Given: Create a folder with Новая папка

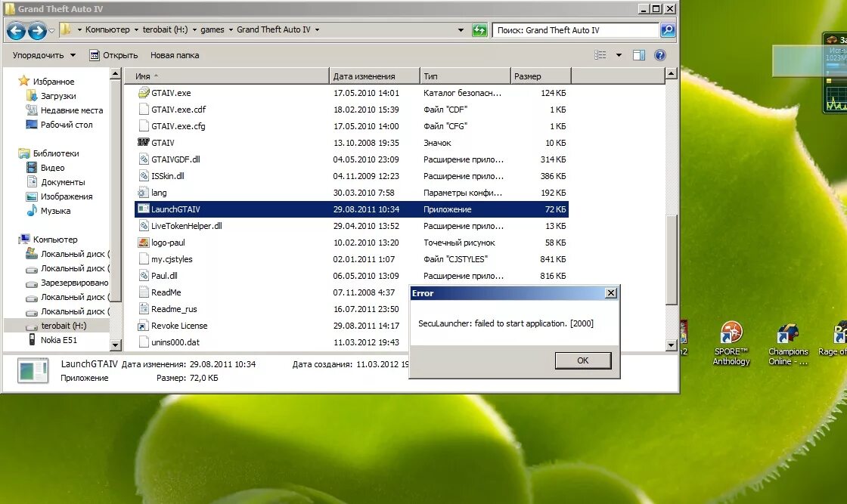Looking at the screenshot, I should click(x=175, y=55).
